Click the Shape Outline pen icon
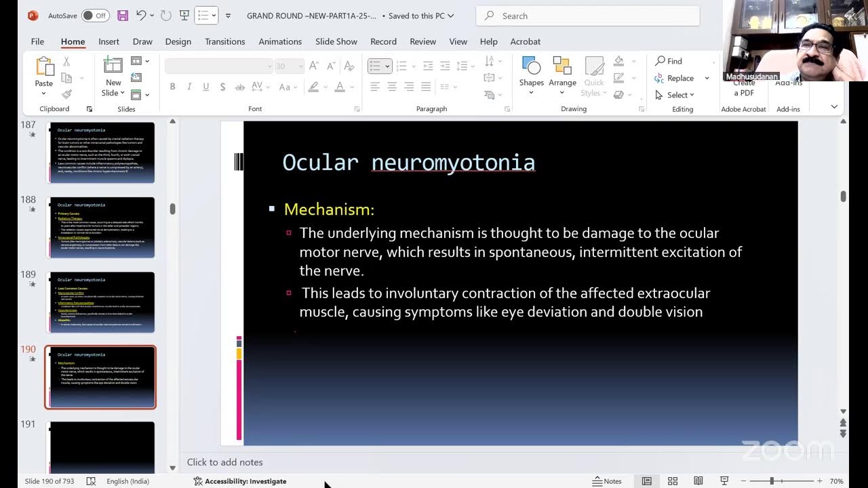Image resolution: width=868 pixels, height=488 pixels. tap(618, 78)
